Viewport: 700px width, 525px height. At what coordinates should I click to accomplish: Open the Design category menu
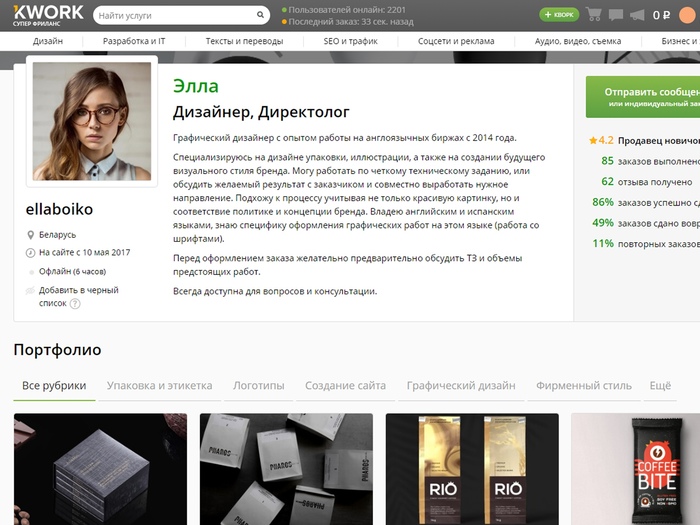point(48,41)
